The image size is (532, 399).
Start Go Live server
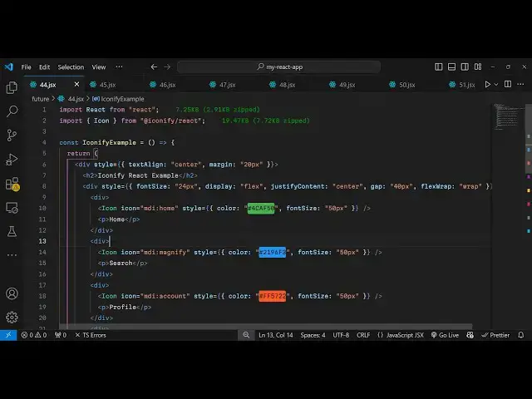point(445,335)
